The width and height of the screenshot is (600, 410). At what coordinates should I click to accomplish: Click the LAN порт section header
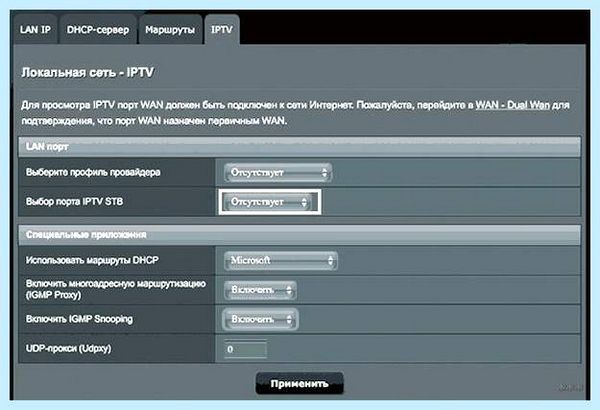(x=299, y=147)
